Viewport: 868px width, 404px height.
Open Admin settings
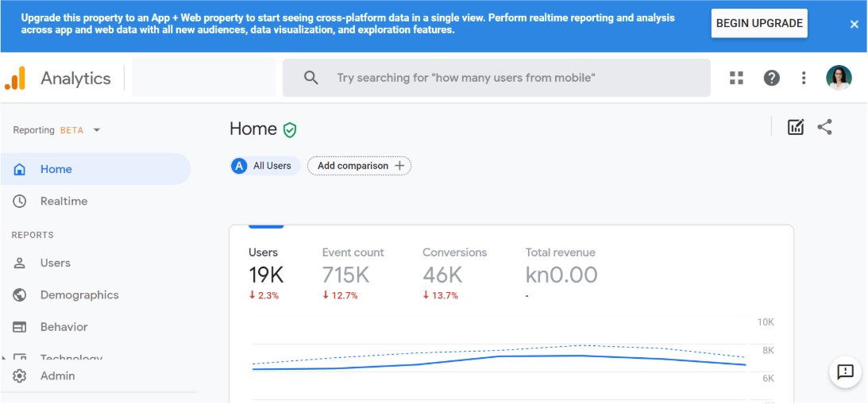(57, 376)
